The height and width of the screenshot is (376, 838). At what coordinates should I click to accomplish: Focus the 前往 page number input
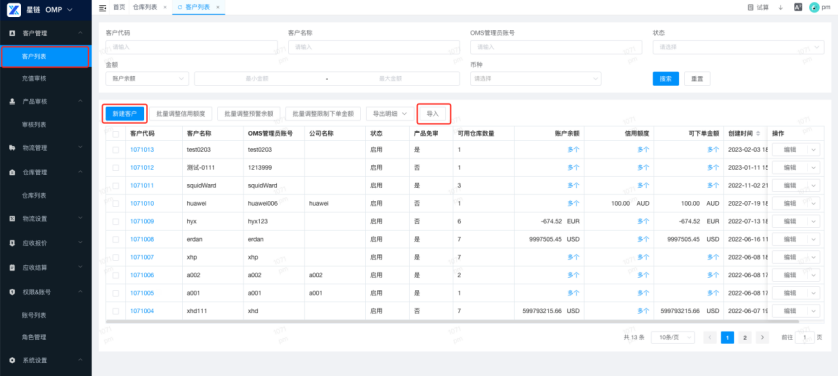coord(804,338)
